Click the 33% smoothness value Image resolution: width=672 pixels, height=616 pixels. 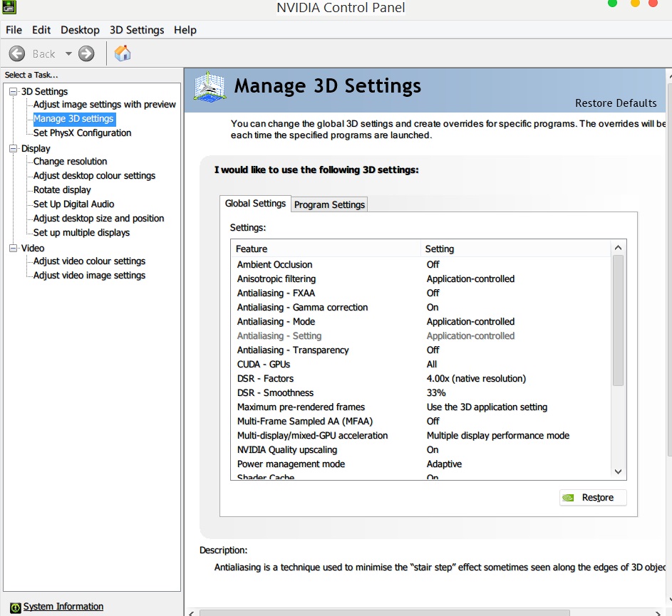click(436, 393)
